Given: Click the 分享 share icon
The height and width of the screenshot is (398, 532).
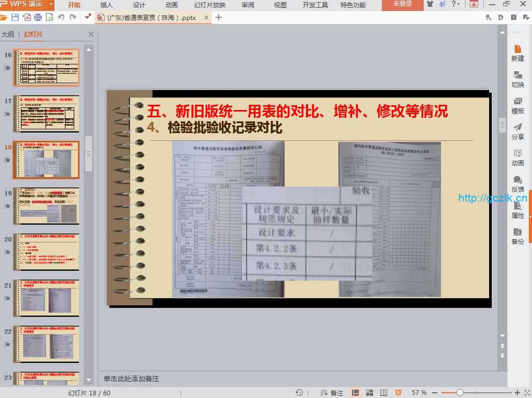Looking at the screenshot, I should [517, 131].
